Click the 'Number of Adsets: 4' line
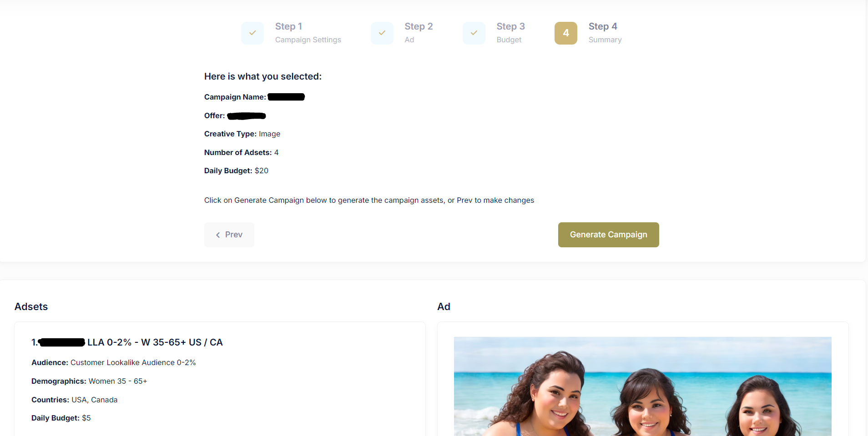This screenshot has height=436, width=868. click(x=241, y=152)
